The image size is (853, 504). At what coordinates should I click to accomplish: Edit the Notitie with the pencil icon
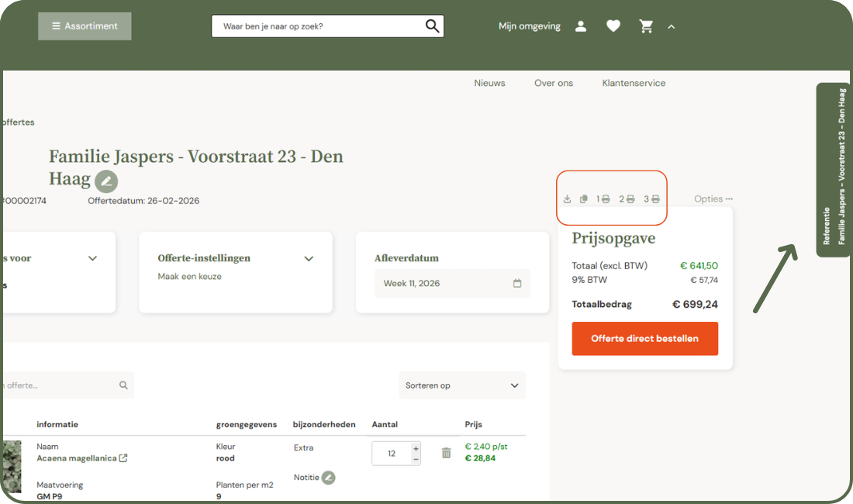pos(326,477)
